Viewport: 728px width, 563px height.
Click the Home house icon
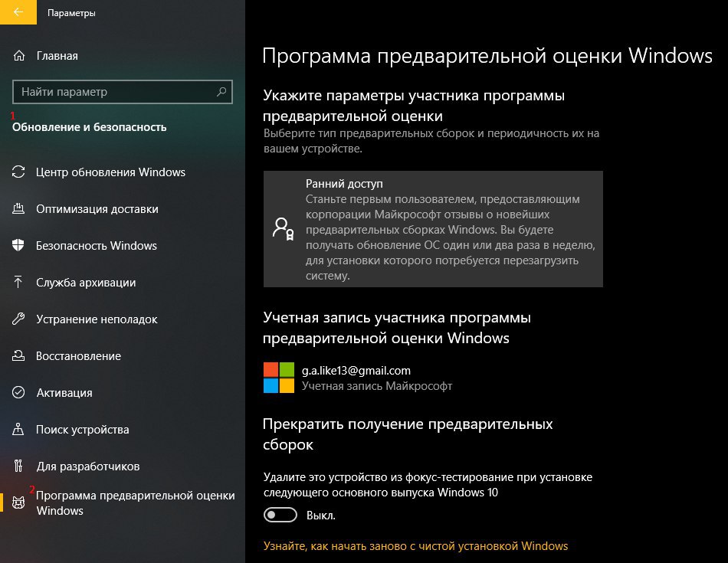pyautogui.click(x=19, y=56)
